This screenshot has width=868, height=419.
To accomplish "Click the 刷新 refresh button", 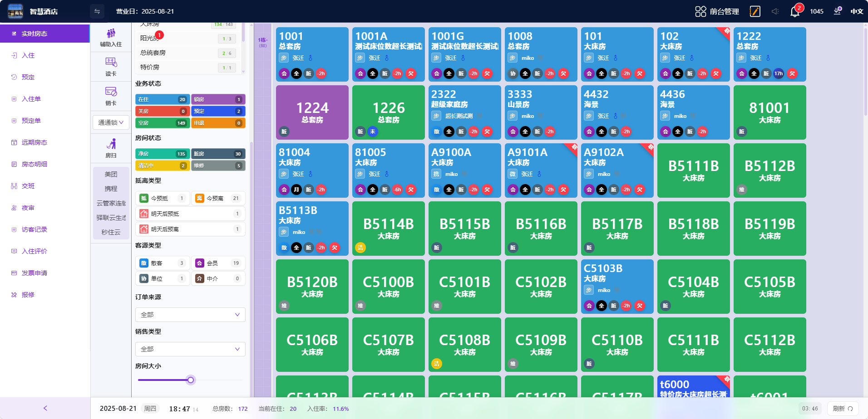I will 843,409.
